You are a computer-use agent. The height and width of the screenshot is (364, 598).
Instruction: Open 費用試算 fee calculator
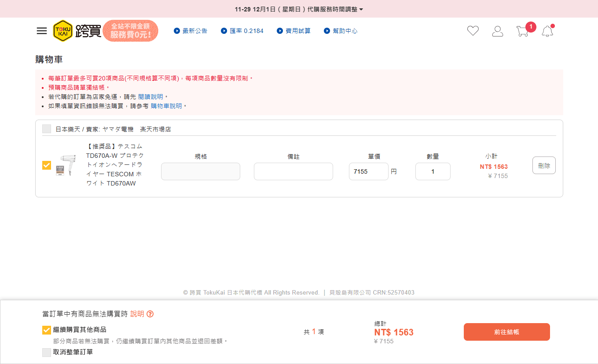[293, 31]
